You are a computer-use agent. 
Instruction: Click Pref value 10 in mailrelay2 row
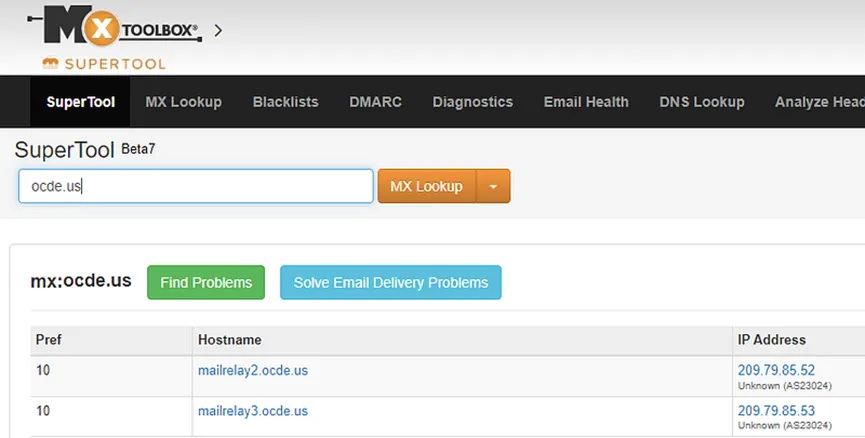[x=43, y=370]
